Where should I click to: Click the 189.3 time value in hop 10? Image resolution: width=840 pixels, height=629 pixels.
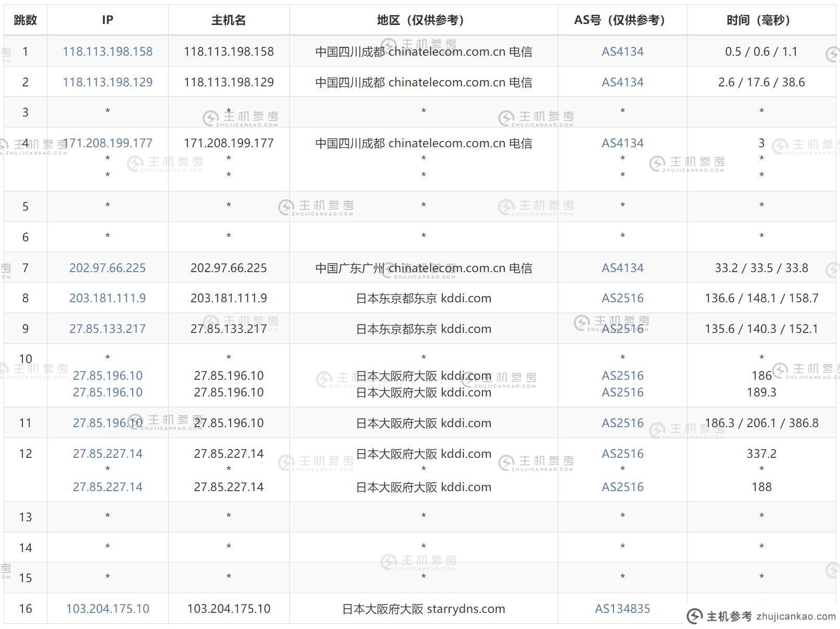pos(761,392)
